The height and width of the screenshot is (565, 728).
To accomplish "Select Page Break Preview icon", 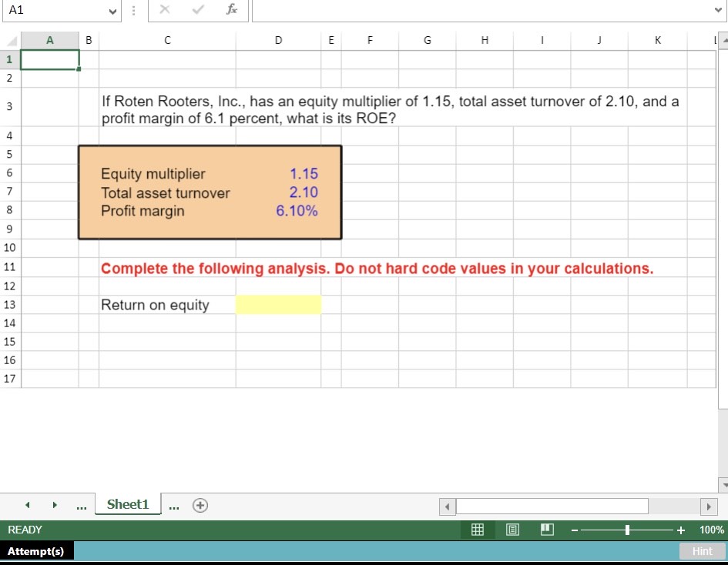I will 547,530.
